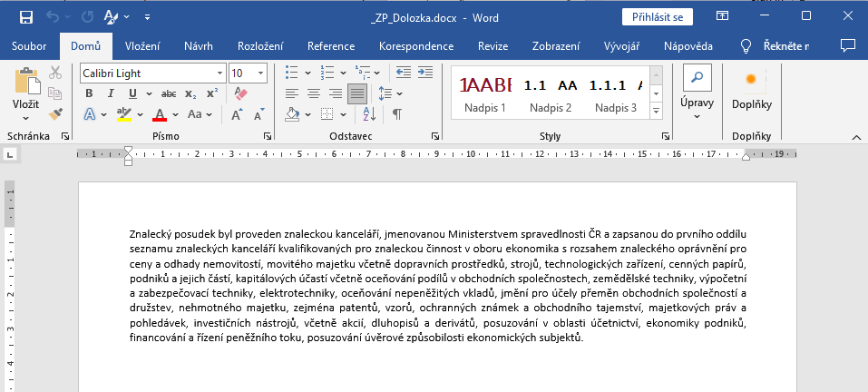Copy selection using the copy icon
868x392 pixels.
click(54, 93)
